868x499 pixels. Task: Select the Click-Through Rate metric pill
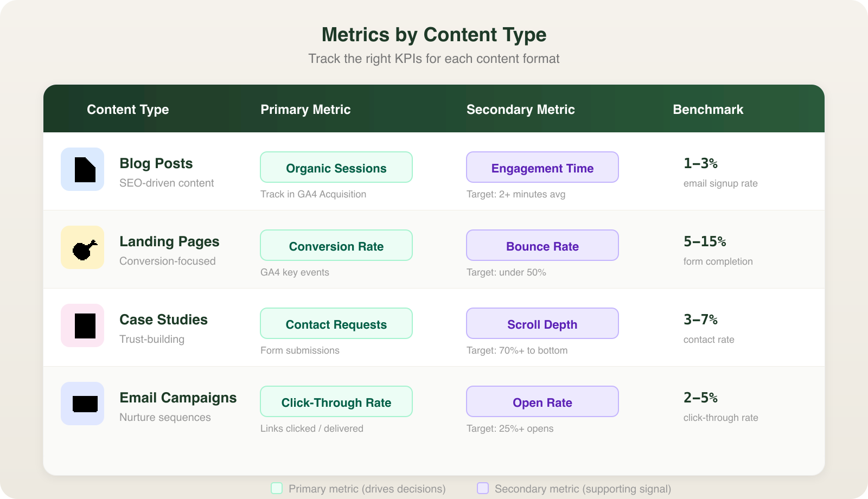[x=336, y=401]
